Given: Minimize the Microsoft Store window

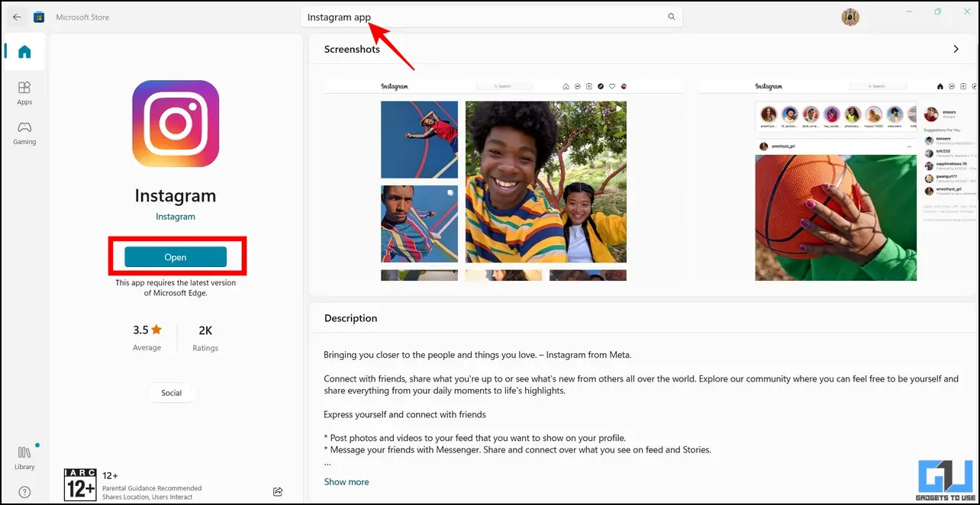Looking at the screenshot, I should point(908,11).
